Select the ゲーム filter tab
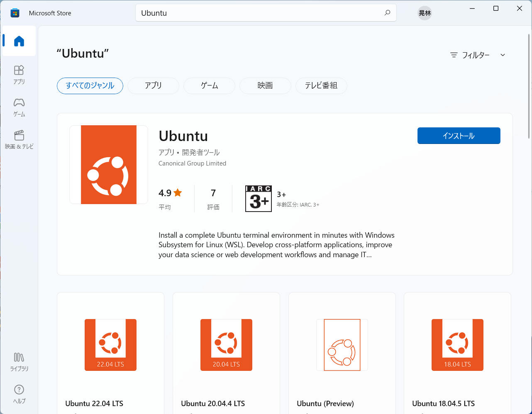This screenshot has width=532, height=414. (209, 86)
